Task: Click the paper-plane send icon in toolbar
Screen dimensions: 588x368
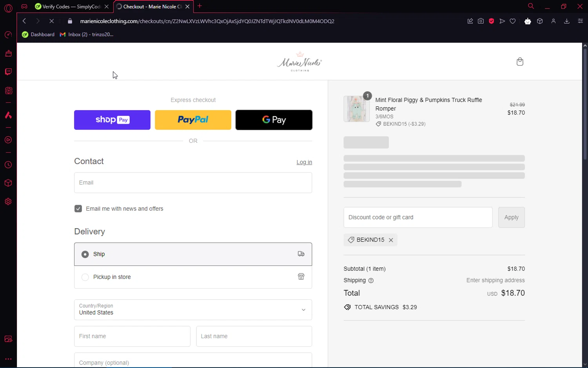Action: (502, 21)
